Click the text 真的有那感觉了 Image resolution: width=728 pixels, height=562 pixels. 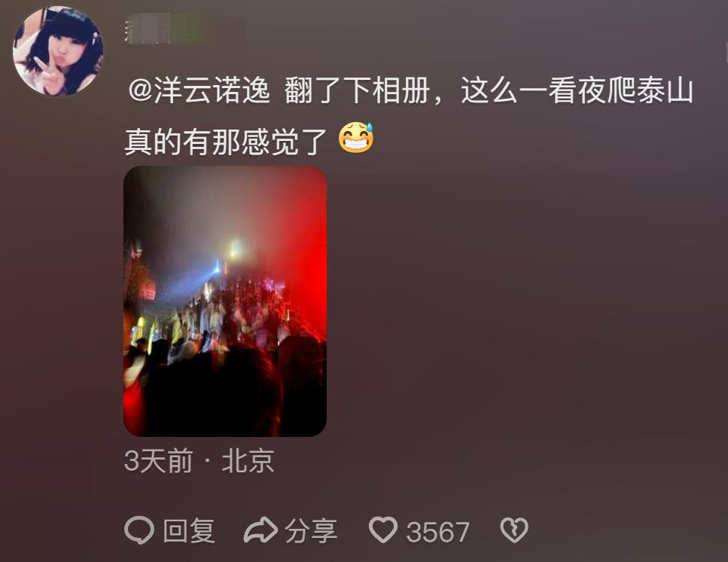tap(226, 142)
